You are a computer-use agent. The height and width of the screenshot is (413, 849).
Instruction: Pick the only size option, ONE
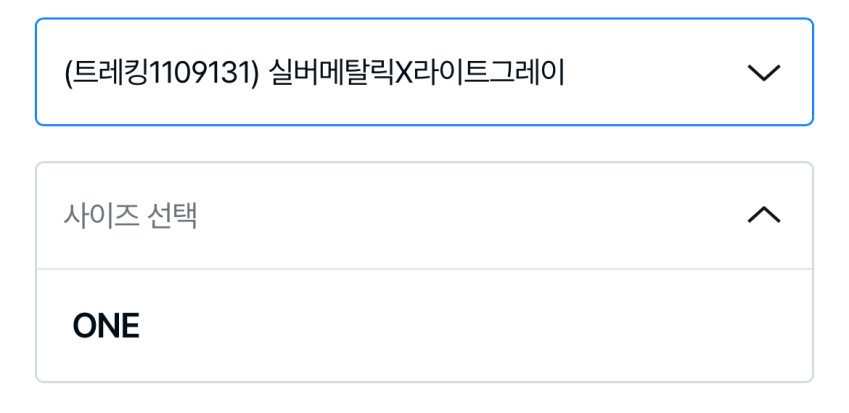106,326
